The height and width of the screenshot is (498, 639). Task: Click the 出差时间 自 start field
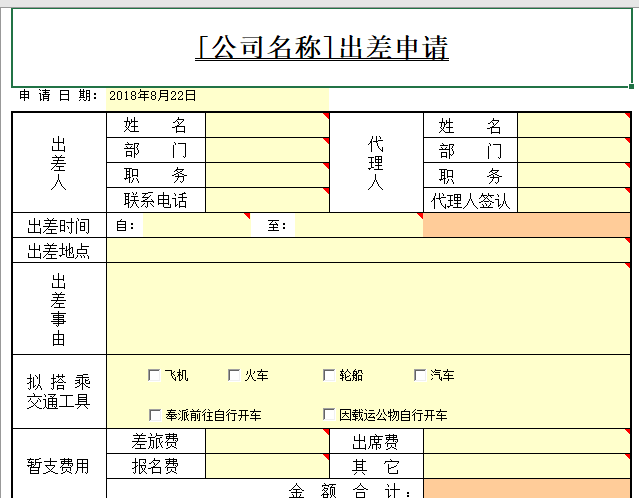point(196,226)
